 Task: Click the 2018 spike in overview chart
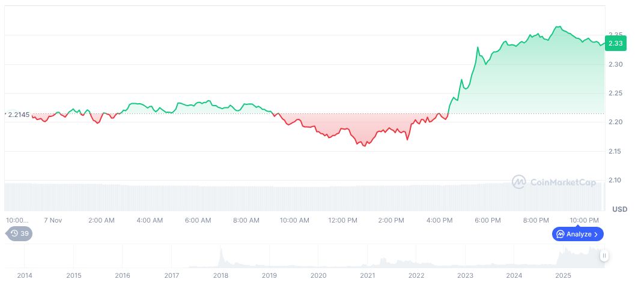coord(221,252)
